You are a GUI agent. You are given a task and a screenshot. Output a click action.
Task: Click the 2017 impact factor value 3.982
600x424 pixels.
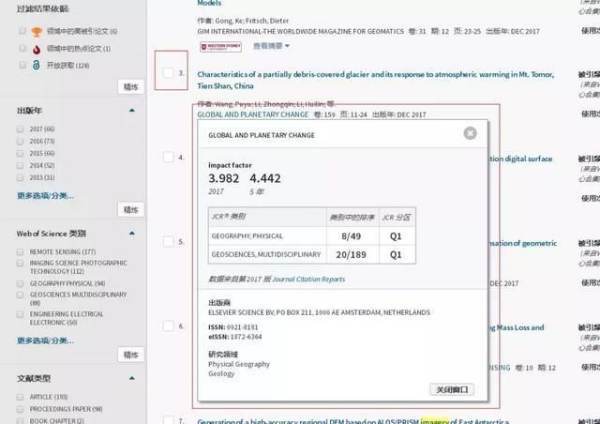[x=223, y=178]
